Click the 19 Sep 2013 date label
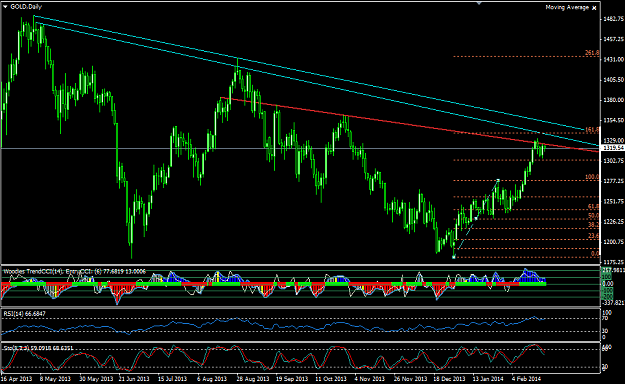 click(292, 378)
